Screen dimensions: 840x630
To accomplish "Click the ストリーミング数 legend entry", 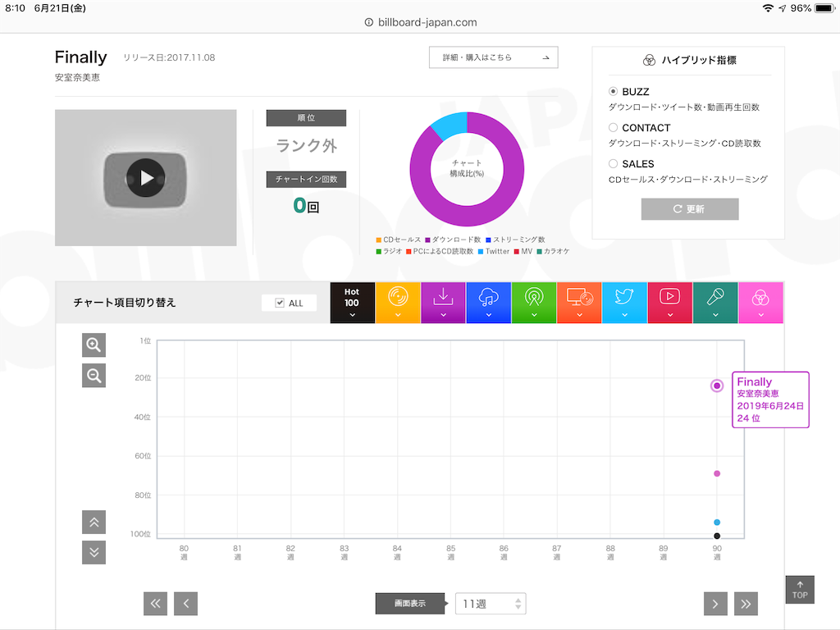I will 515,240.
